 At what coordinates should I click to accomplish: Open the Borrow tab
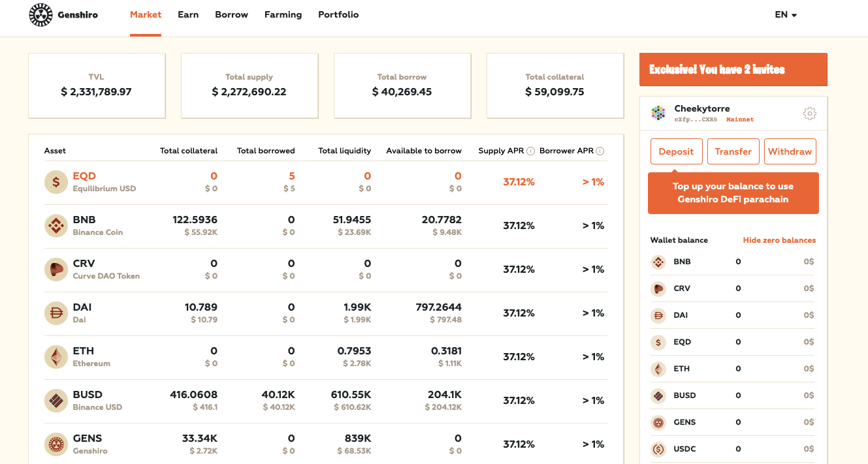click(231, 14)
